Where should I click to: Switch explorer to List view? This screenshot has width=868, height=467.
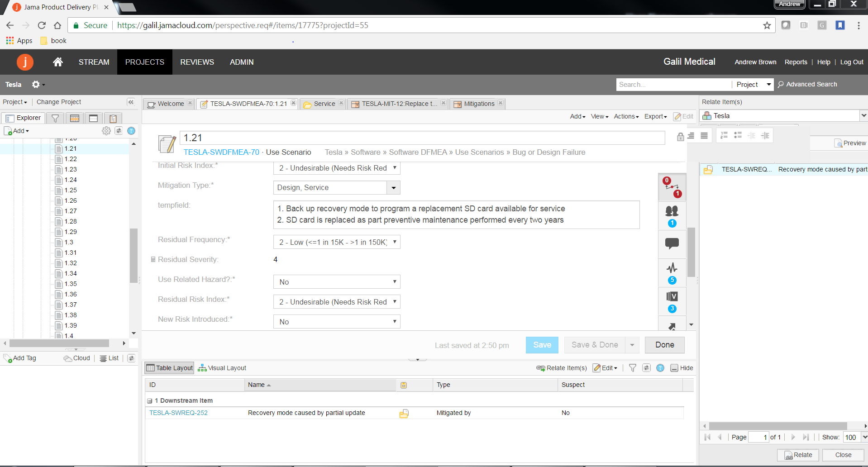pos(109,358)
